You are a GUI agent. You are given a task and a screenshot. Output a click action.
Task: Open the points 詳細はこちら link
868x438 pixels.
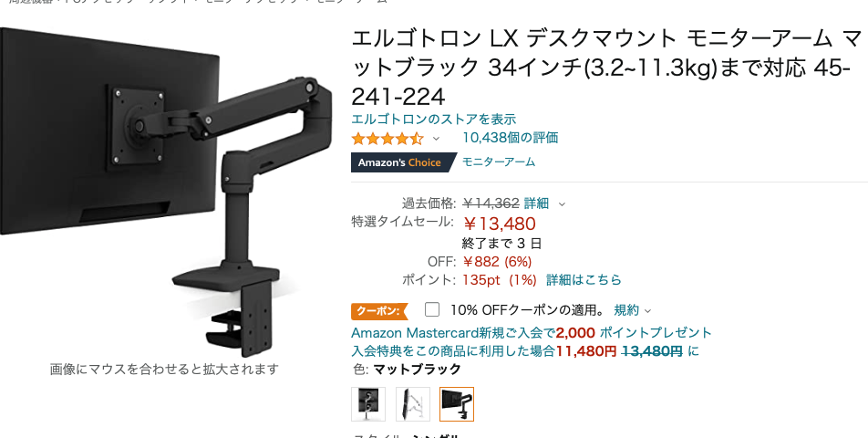584,279
